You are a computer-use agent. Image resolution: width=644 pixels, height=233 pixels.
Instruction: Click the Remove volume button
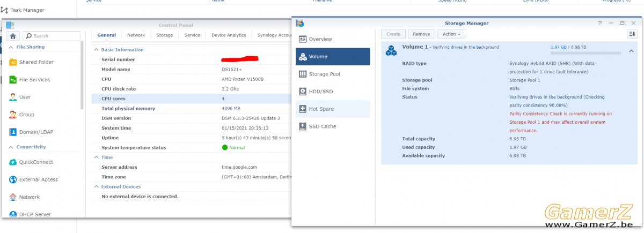(421, 34)
